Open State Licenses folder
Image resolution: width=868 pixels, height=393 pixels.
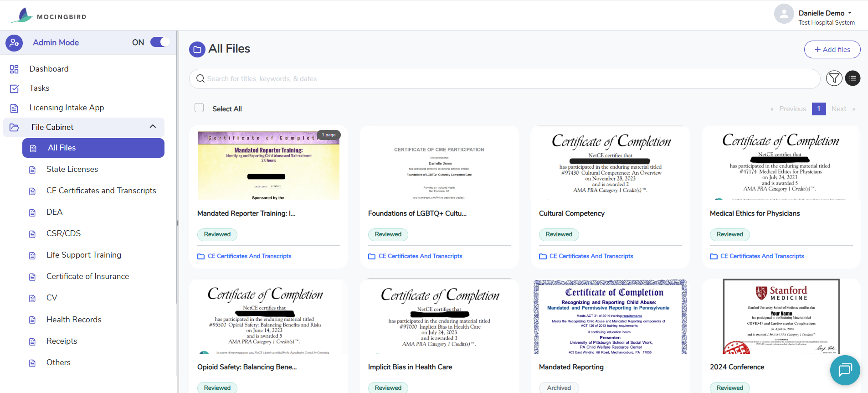pyautogui.click(x=72, y=169)
